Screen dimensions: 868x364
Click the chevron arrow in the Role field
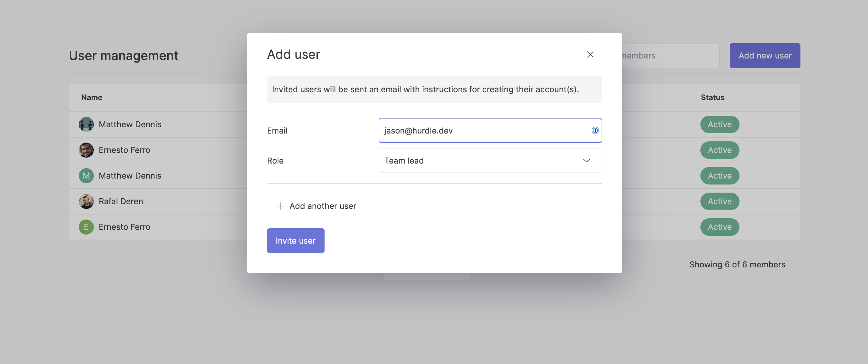(x=586, y=161)
